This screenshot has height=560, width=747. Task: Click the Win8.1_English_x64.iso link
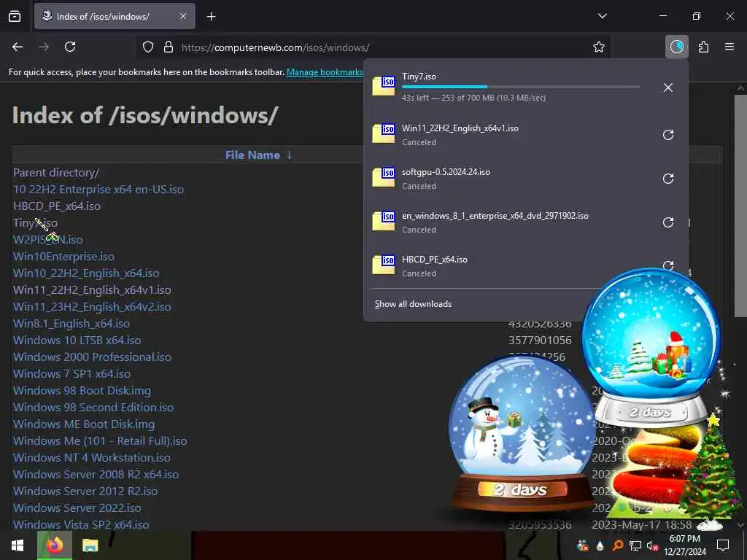[x=71, y=323]
